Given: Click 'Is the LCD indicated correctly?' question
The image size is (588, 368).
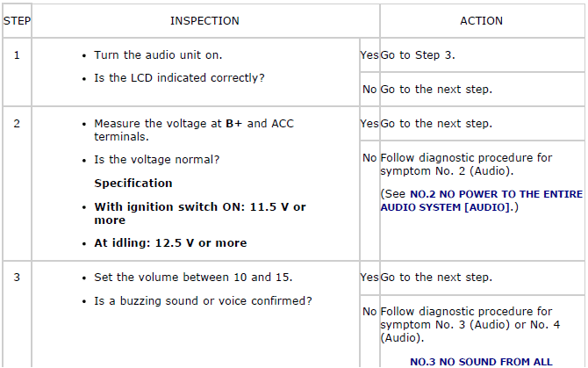Looking at the screenshot, I should tap(179, 78).
